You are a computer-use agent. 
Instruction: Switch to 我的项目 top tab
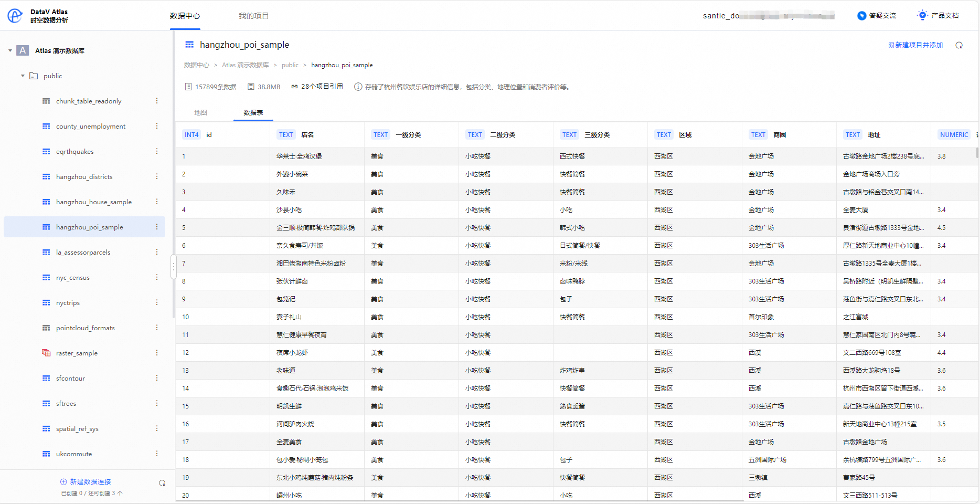pos(254,16)
